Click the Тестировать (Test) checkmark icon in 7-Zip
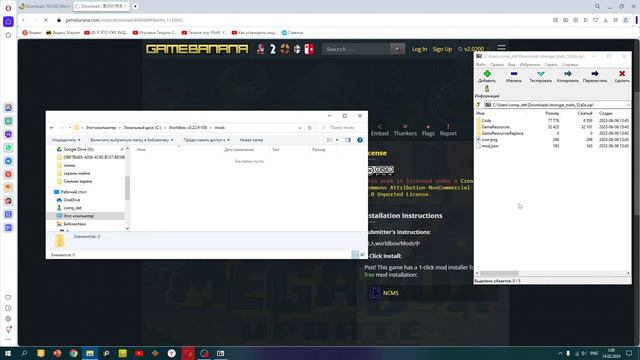640x360 pixels. pos(540,74)
